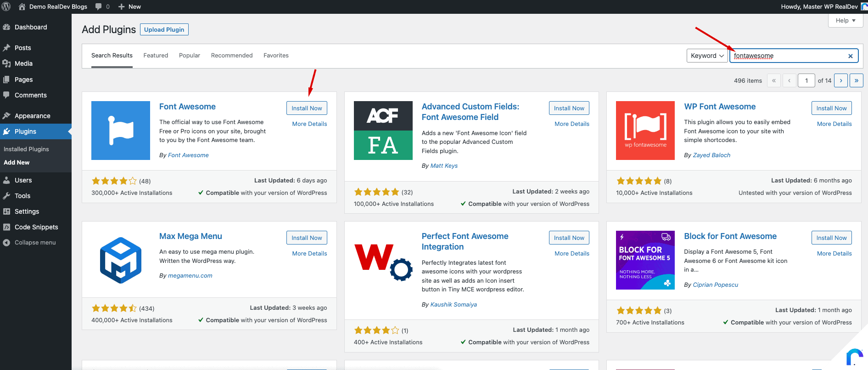This screenshot has width=868, height=370.
Task: Open Zayed Baloch author link
Action: (711, 155)
